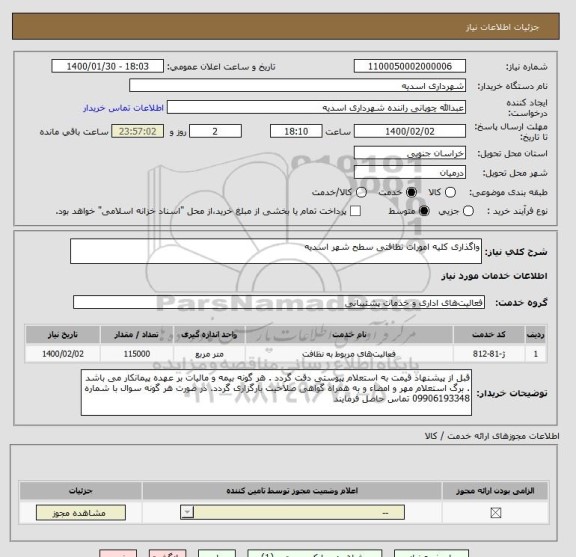This screenshot has width=576, height=557.
Task: Click the نام خدمت column header
Action: (x=349, y=334)
